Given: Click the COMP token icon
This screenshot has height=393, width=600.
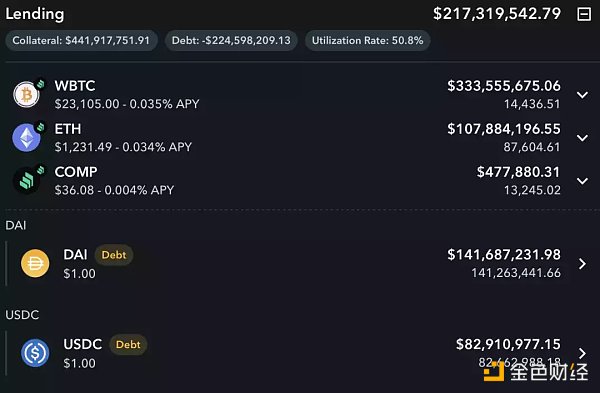Looking at the screenshot, I should (x=26, y=181).
